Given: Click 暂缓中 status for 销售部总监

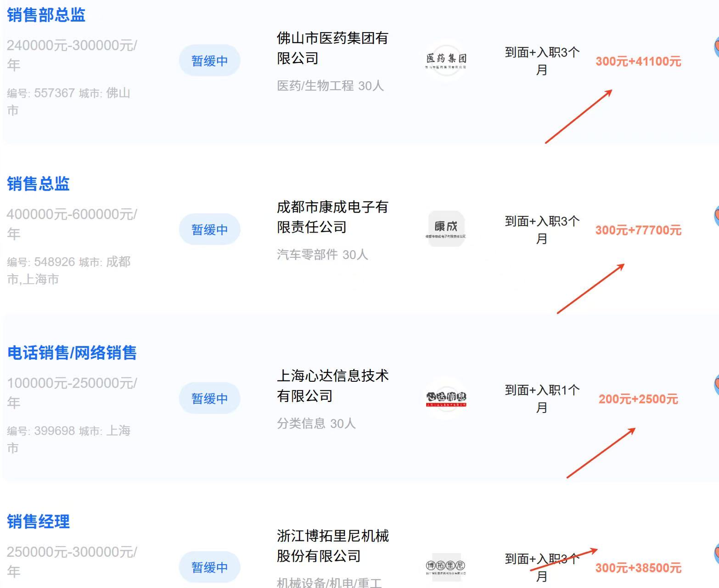Looking at the screenshot, I should [x=210, y=61].
